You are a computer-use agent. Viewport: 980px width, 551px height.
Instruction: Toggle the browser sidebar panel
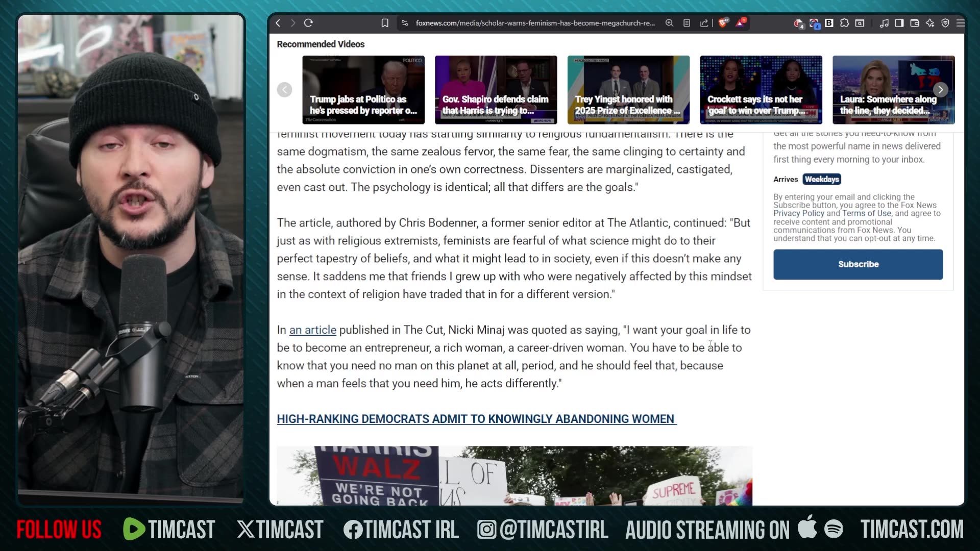[899, 23]
